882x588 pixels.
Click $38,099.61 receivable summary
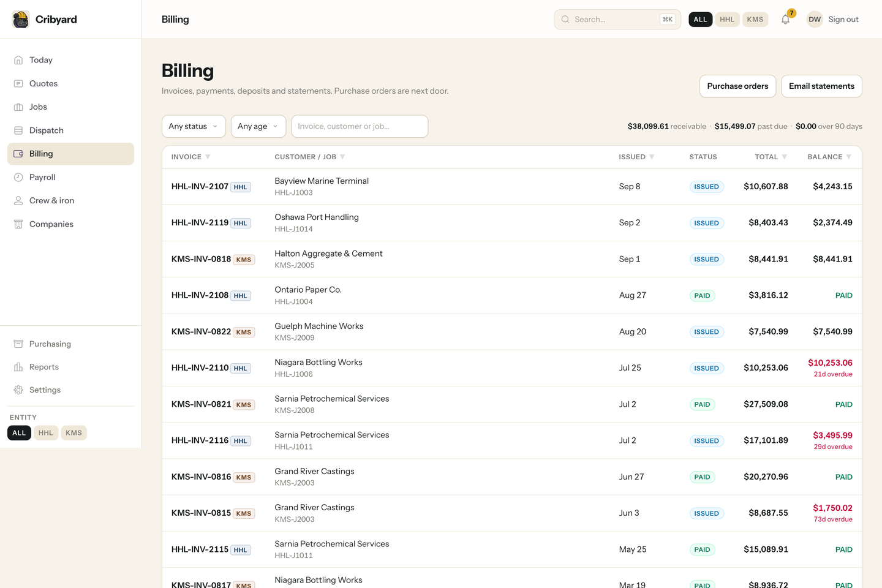667,127
